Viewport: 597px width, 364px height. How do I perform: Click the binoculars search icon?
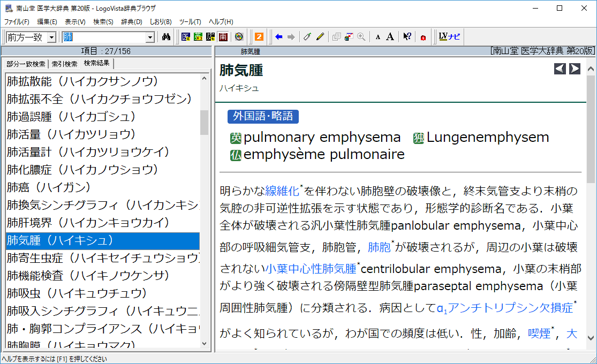click(166, 37)
